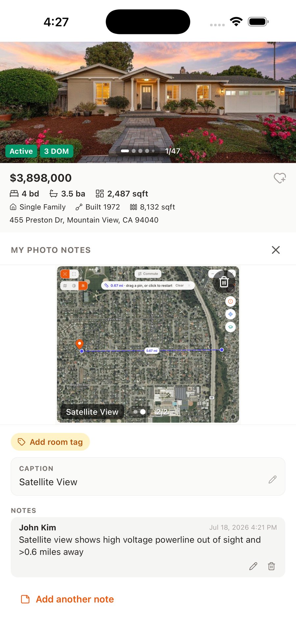Viewport: 296px width, 644px height.
Task: Delete the satellite photo with trash icon
Action: coord(224,282)
